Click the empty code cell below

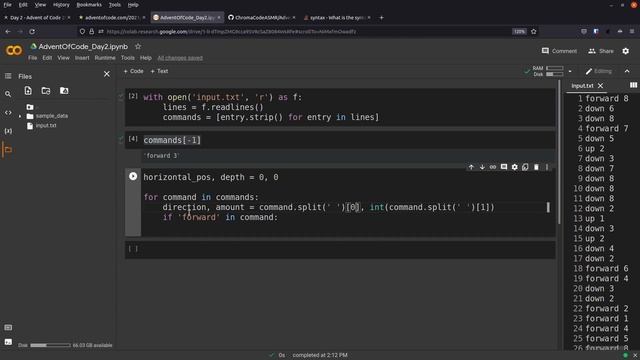340,249
